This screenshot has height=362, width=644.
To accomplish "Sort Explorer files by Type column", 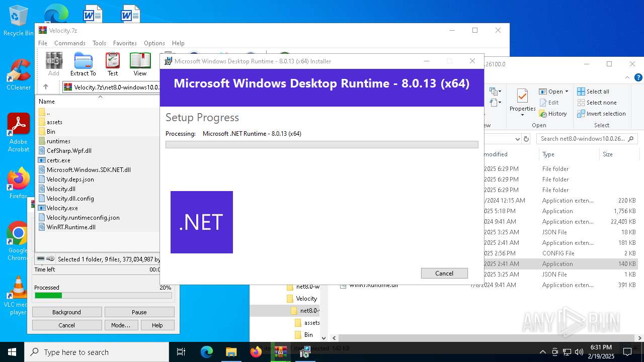I will click(x=548, y=154).
